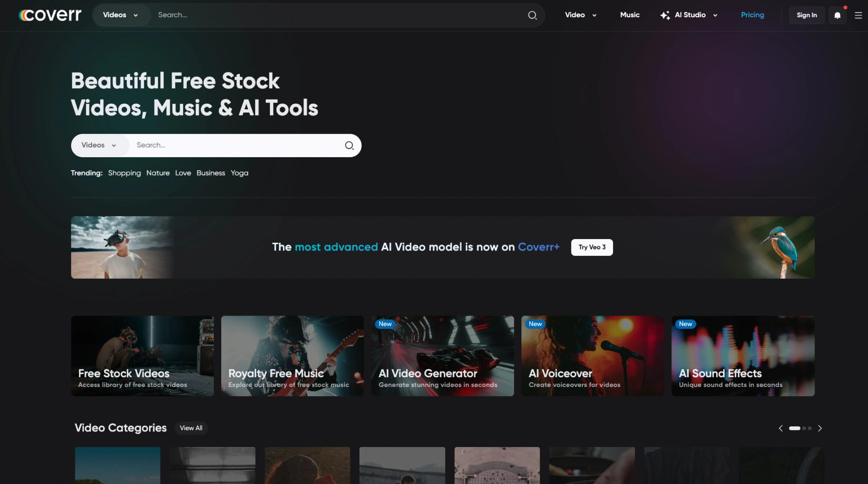The image size is (868, 484).
Task: Go to next video categories slide
Action: tap(820, 428)
